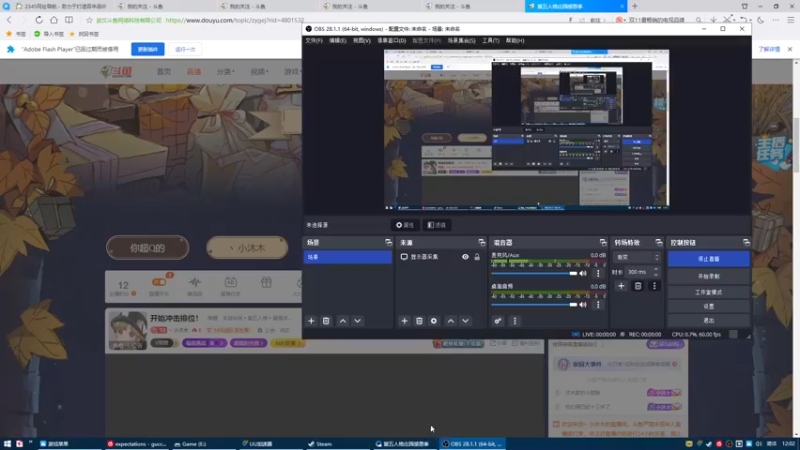The image size is (800, 450).
Task: Move source down in Sources panel
Action: (x=466, y=321)
